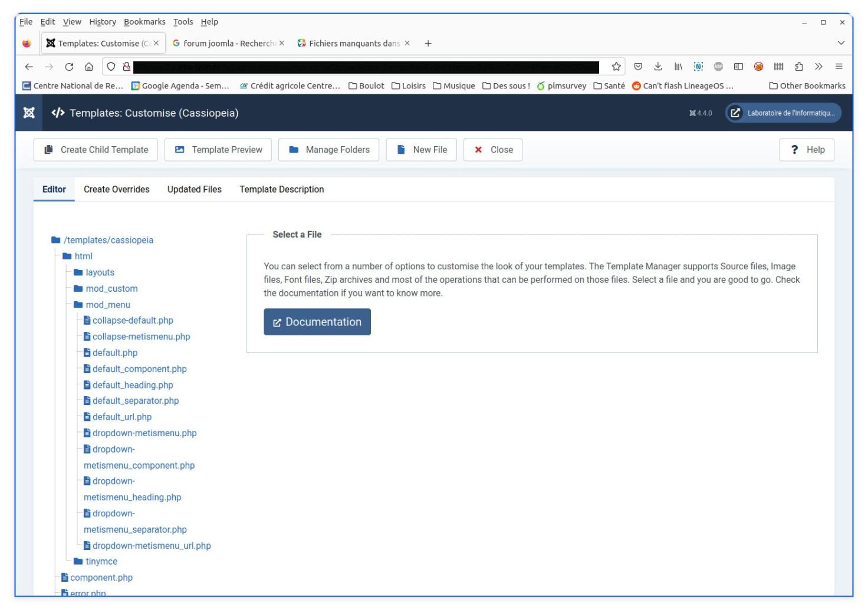The width and height of the screenshot is (868, 613).
Task: Open dropdown-metismenu_component.php file
Action: 139,457
